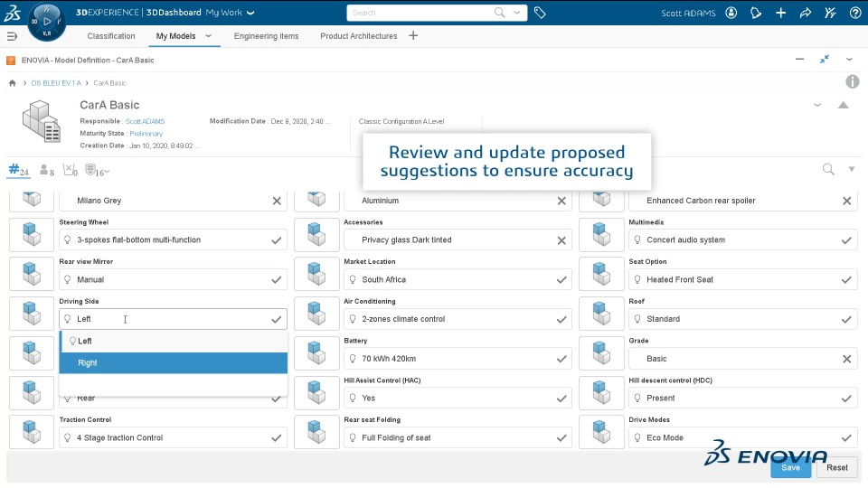Image resolution: width=868 pixels, height=488 pixels.
Task: Accept the South Africa suggestion checkmark
Action: tap(561, 280)
